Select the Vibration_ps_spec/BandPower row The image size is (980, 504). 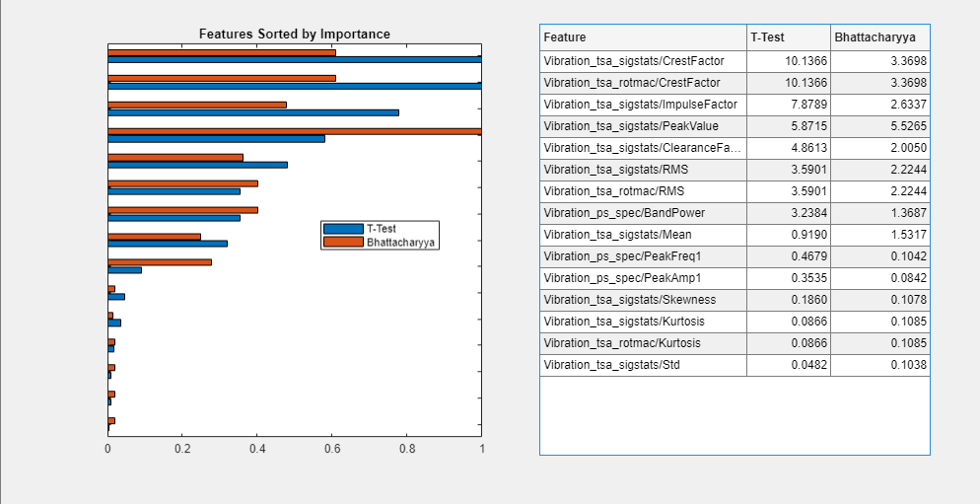click(642, 213)
